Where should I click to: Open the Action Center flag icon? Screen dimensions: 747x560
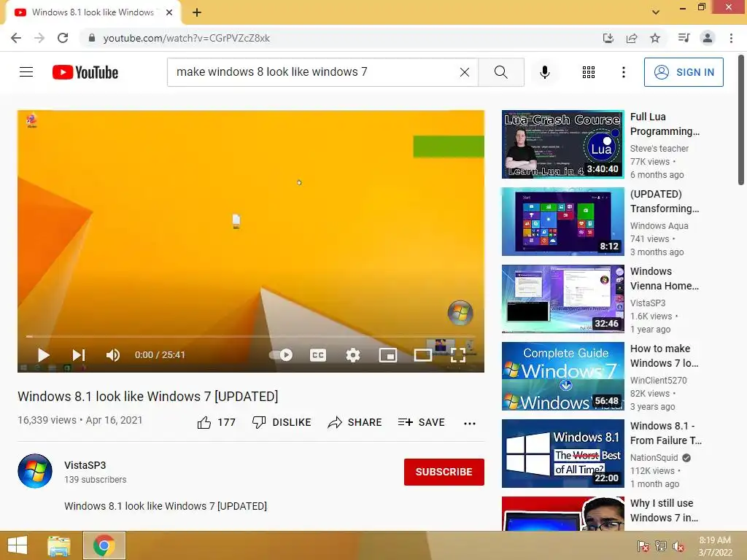pos(643,545)
